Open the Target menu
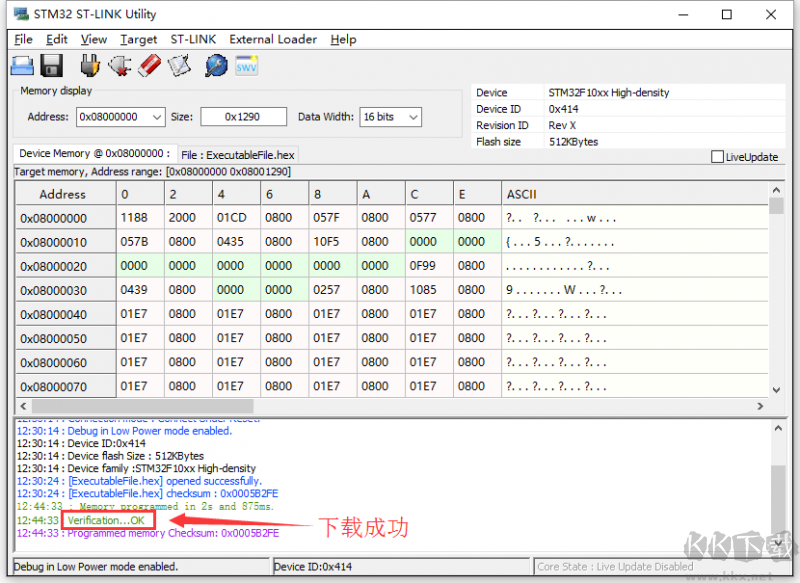The width and height of the screenshot is (800, 583). pyautogui.click(x=138, y=39)
